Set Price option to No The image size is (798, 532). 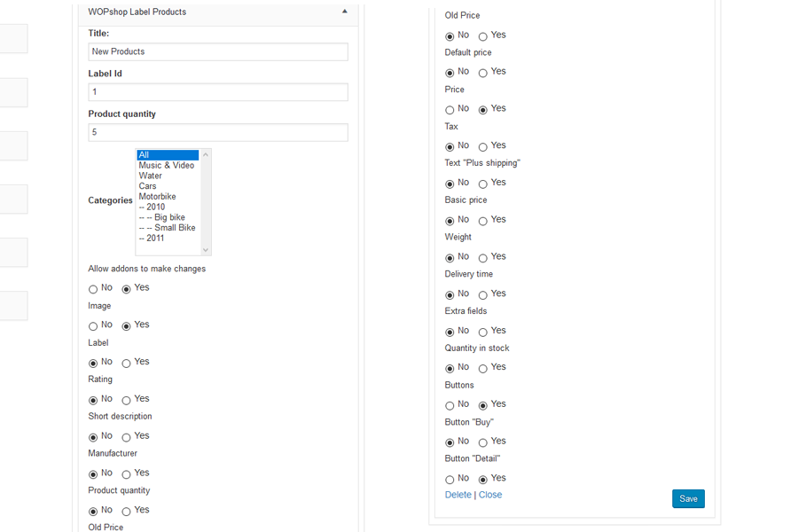point(450,110)
